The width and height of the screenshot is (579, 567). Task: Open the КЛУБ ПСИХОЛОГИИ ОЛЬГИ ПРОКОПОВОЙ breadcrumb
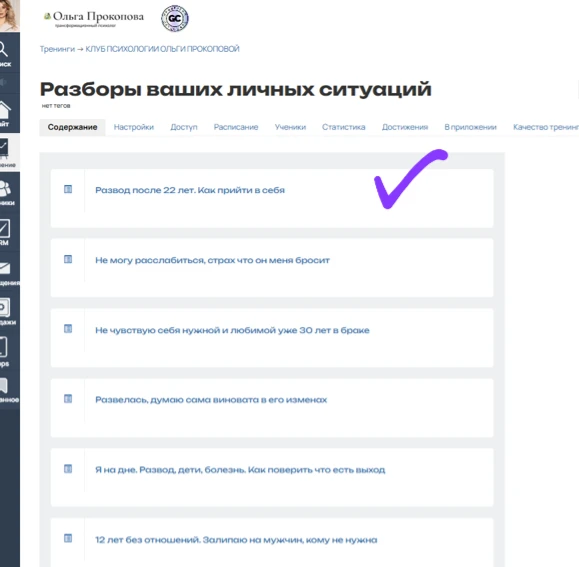[x=162, y=49]
